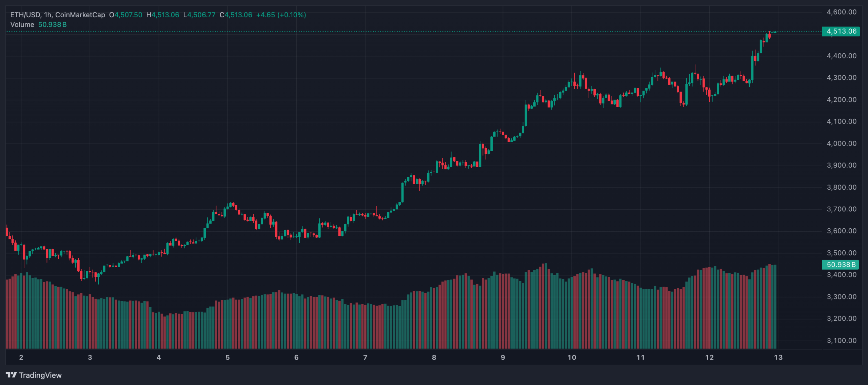Select date 13 on time axis
This screenshot has height=385, width=868.
click(x=778, y=357)
